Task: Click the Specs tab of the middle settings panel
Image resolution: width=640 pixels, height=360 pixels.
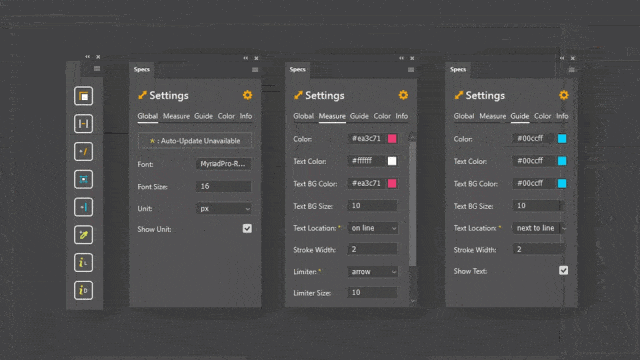Action: point(298,69)
